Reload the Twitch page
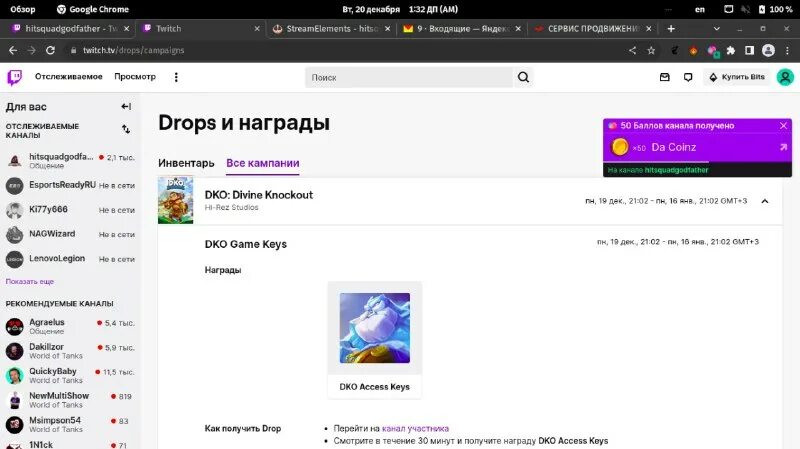The height and width of the screenshot is (449, 800). coord(50,50)
